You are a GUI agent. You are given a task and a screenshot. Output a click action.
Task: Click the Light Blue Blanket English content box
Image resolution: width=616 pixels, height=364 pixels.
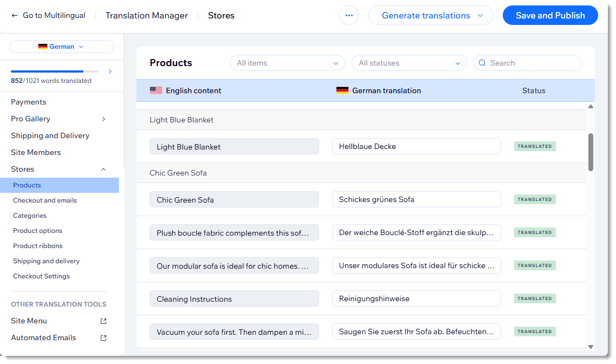click(234, 146)
